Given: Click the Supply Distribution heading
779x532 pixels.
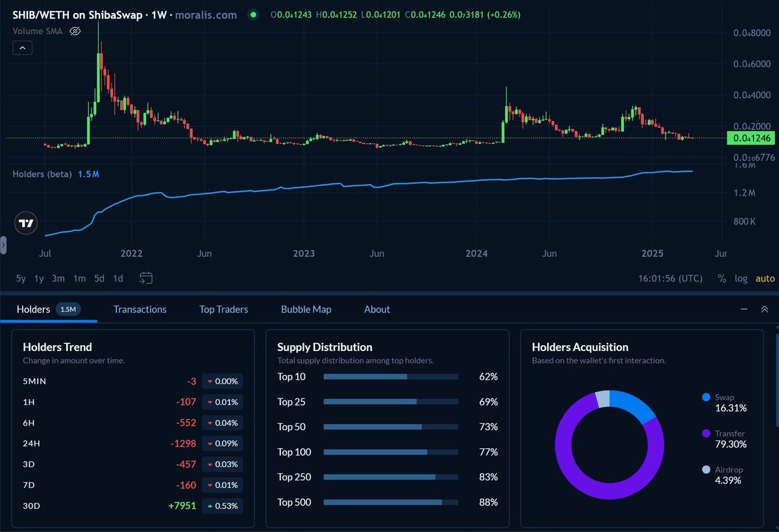Looking at the screenshot, I should (x=325, y=347).
